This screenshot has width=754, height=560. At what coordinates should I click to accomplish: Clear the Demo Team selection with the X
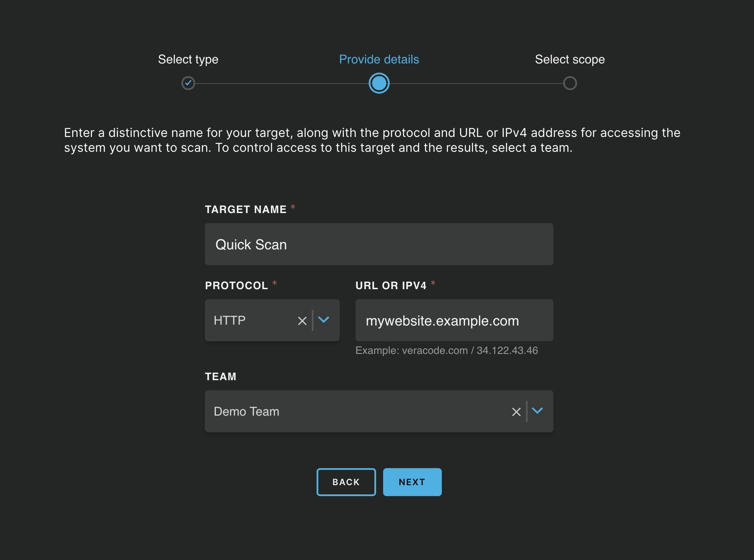click(x=516, y=411)
